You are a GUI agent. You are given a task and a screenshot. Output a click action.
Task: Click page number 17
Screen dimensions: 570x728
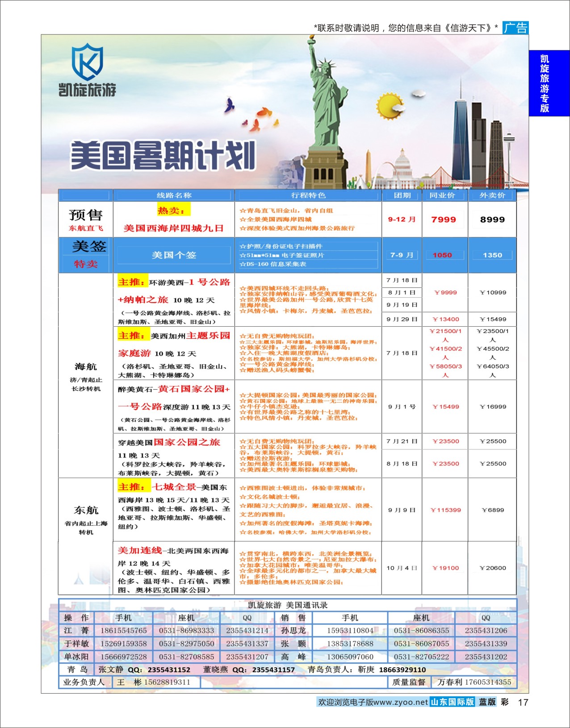pyautogui.click(x=523, y=702)
